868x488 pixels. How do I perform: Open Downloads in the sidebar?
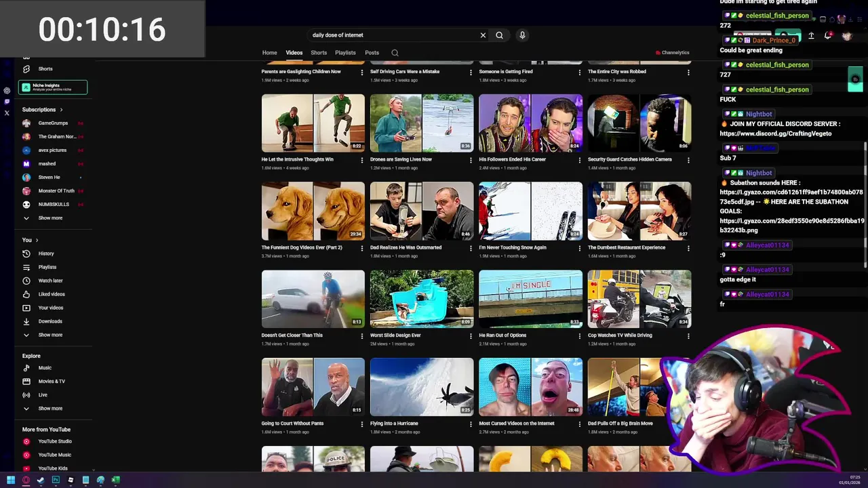point(53,321)
